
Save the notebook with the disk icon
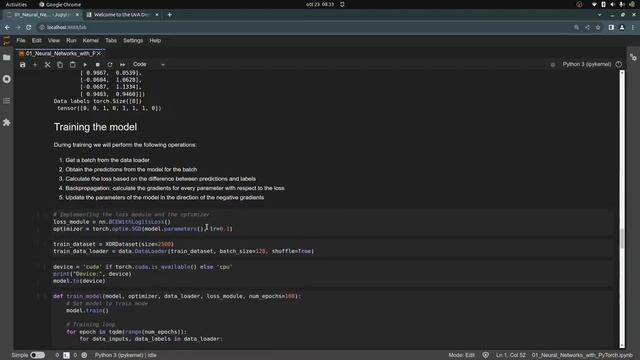coord(22,64)
